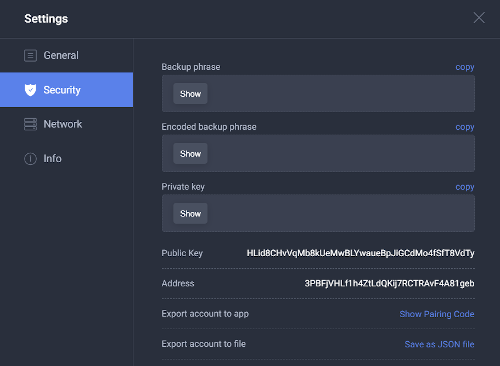Click the Encoded backup phrase field area
Screen dimensions: 500x366
[x=318, y=154]
